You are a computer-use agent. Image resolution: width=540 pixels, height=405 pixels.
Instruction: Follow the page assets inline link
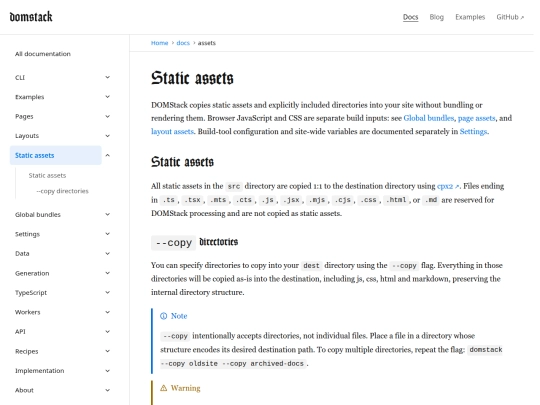477,118
